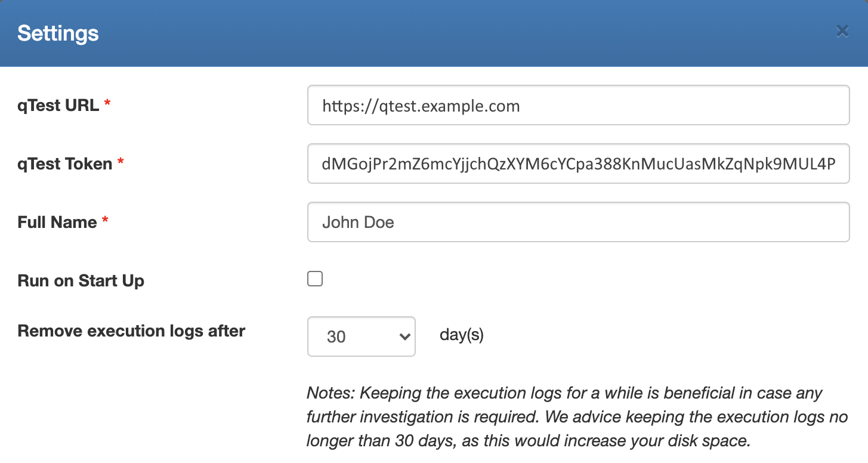Click the Remove execution logs after label

(x=131, y=331)
